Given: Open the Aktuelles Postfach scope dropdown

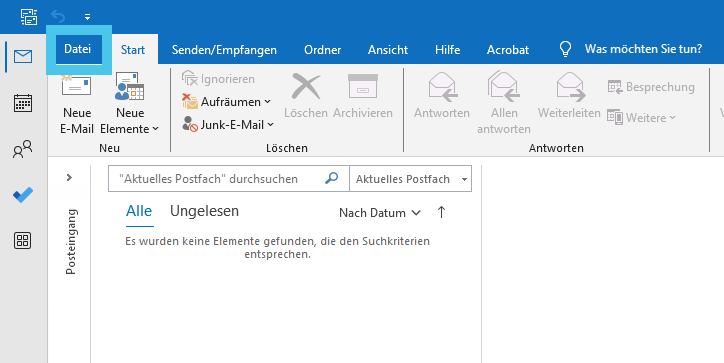Looking at the screenshot, I should [410, 179].
